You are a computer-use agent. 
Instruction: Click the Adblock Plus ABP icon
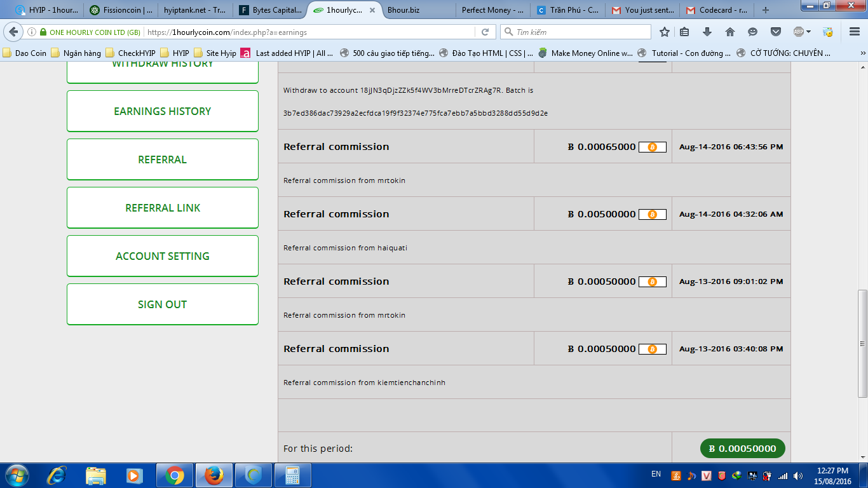[799, 32]
